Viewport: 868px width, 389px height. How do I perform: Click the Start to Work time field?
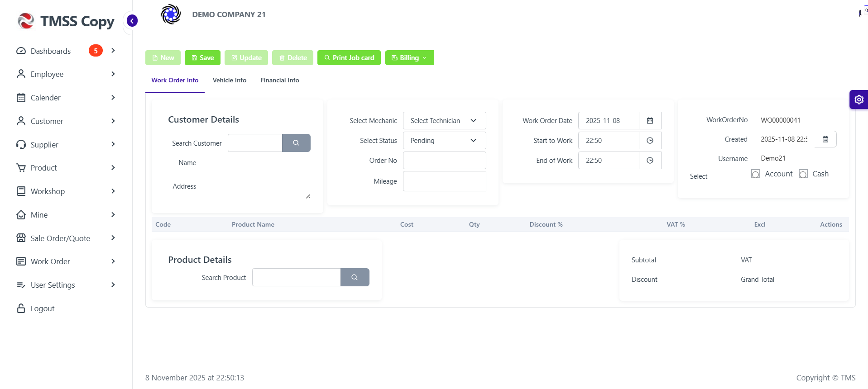point(609,141)
